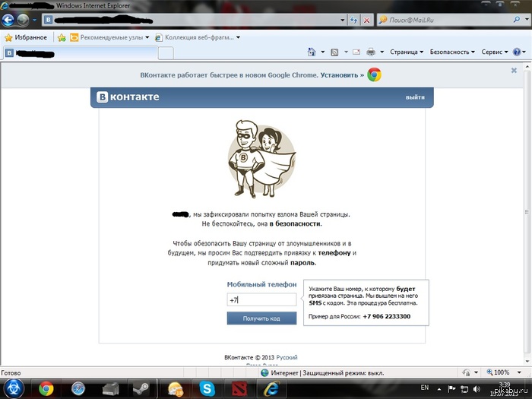Click the superhero illustration image
Viewport: 532px width, 399px height.
[x=261, y=159]
